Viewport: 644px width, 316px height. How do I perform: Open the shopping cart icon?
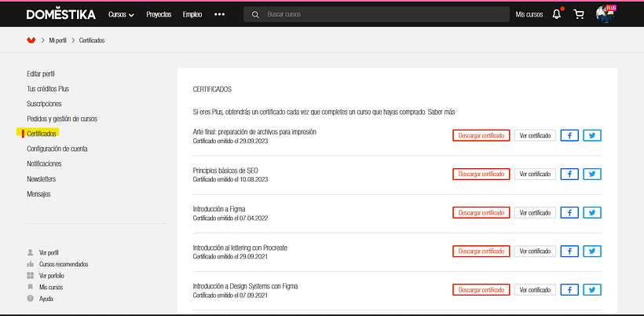(x=579, y=14)
